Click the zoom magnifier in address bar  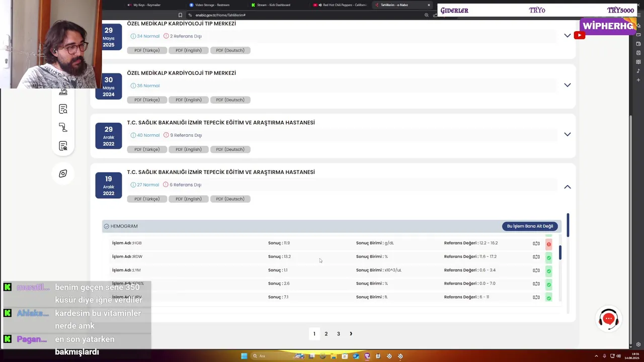[427, 15]
